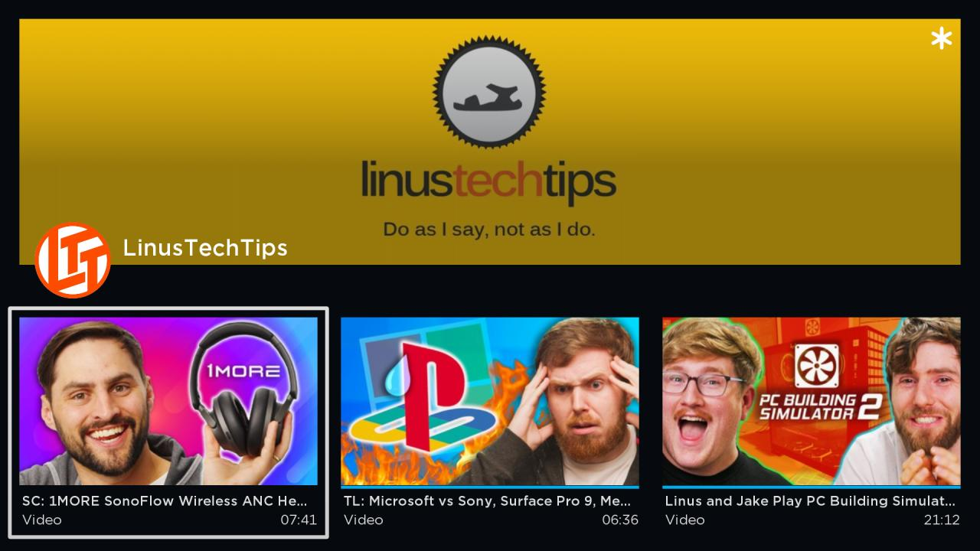Click the linustechtips banner wordmark
The width and height of the screenshot is (980, 551).
pyautogui.click(x=488, y=181)
